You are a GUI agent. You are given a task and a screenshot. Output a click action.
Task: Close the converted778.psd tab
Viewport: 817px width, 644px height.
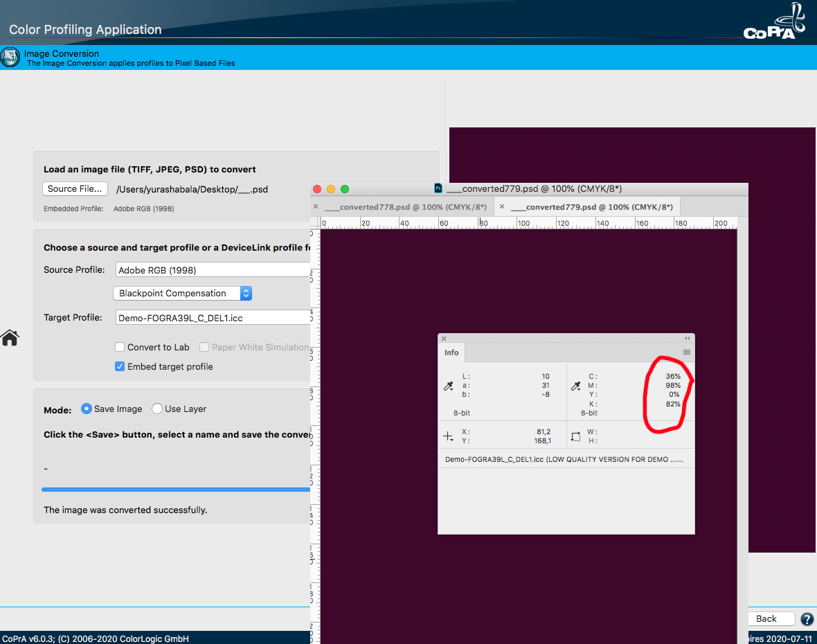point(316,207)
